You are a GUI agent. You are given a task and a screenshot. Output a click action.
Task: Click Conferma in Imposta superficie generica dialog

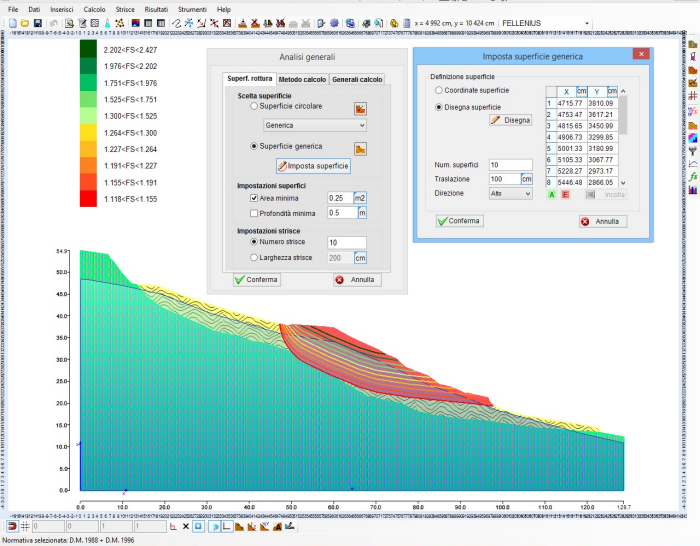tap(459, 221)
